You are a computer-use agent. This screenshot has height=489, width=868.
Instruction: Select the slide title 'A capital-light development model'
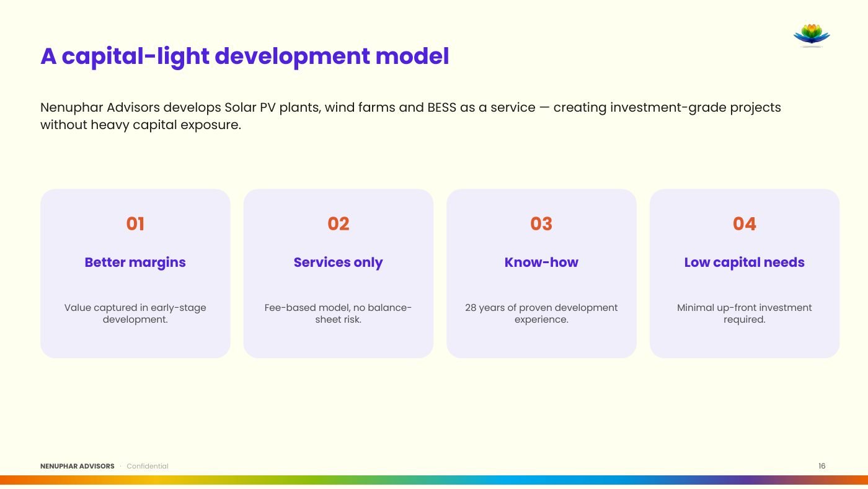click(244, 56)
